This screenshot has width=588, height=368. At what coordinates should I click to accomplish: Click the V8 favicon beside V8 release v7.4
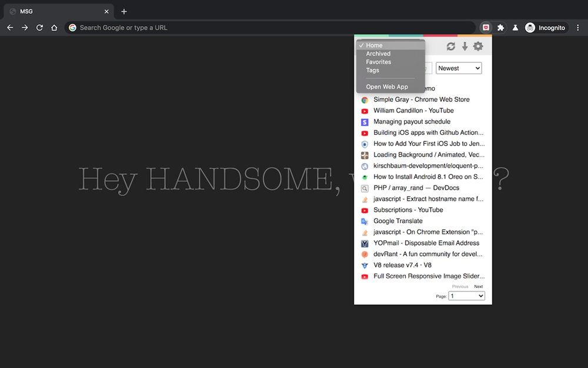pyautogui.click(x=365, y=265)
